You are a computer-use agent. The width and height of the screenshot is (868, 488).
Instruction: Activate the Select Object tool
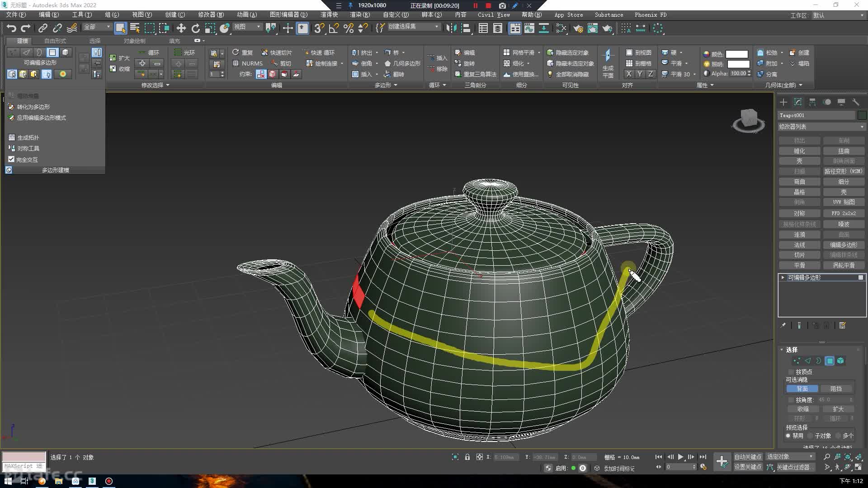(x=120, y=28)
